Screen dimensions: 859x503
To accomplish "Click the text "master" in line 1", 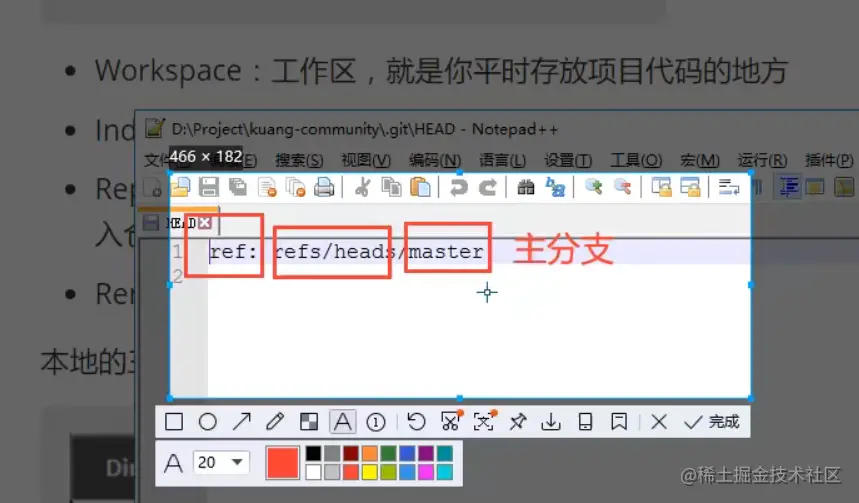I will coord(446,252).
